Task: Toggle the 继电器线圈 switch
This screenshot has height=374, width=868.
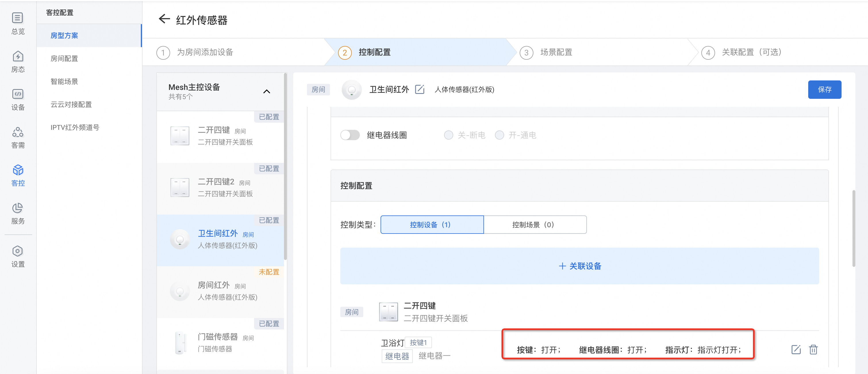Action: (350, 135)
